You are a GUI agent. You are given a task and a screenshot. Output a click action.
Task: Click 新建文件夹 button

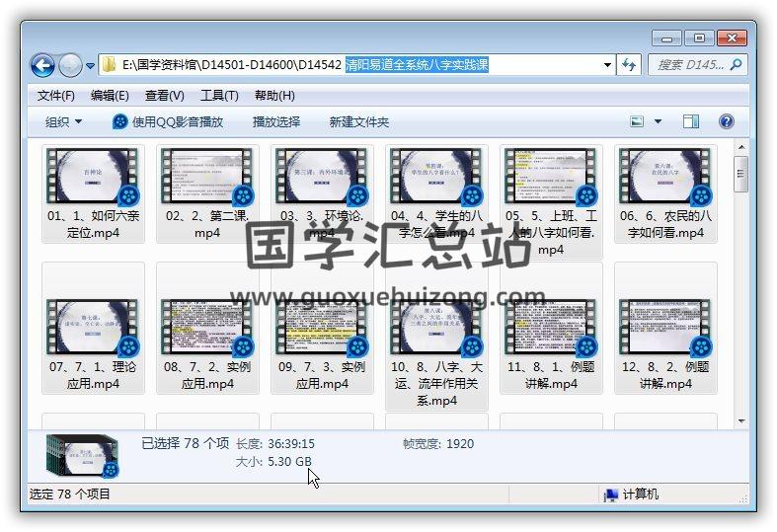point(358,121)
